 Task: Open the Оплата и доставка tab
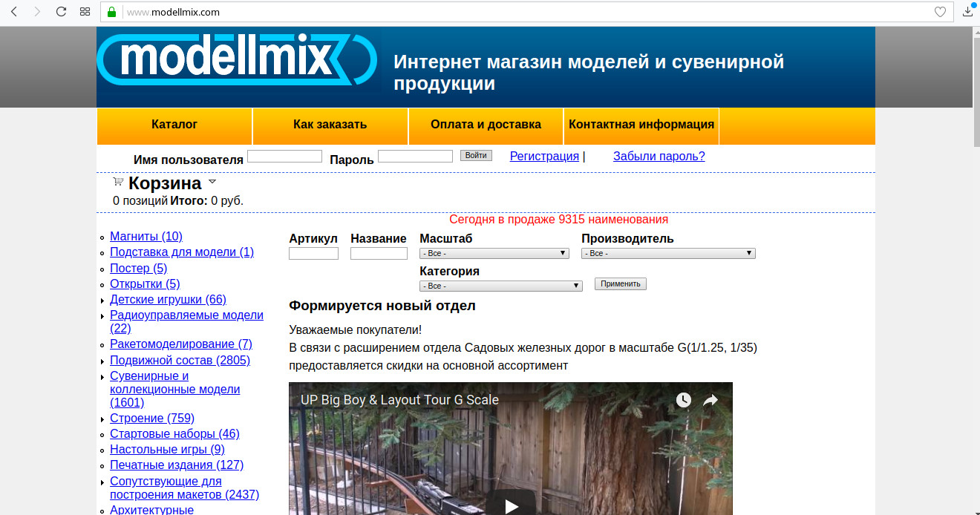click(486, 125)
